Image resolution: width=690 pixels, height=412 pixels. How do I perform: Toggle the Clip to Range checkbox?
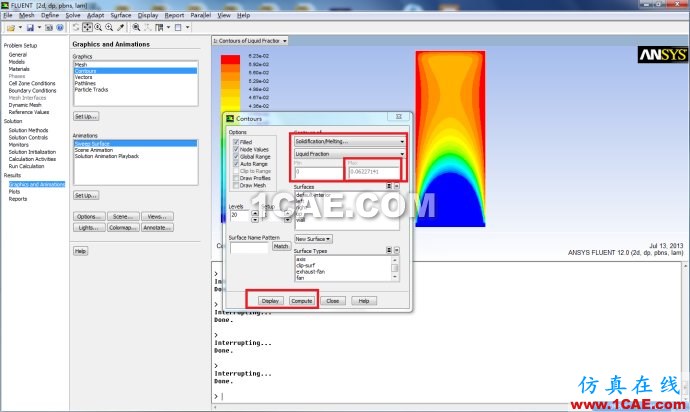[x=236, y=171]
